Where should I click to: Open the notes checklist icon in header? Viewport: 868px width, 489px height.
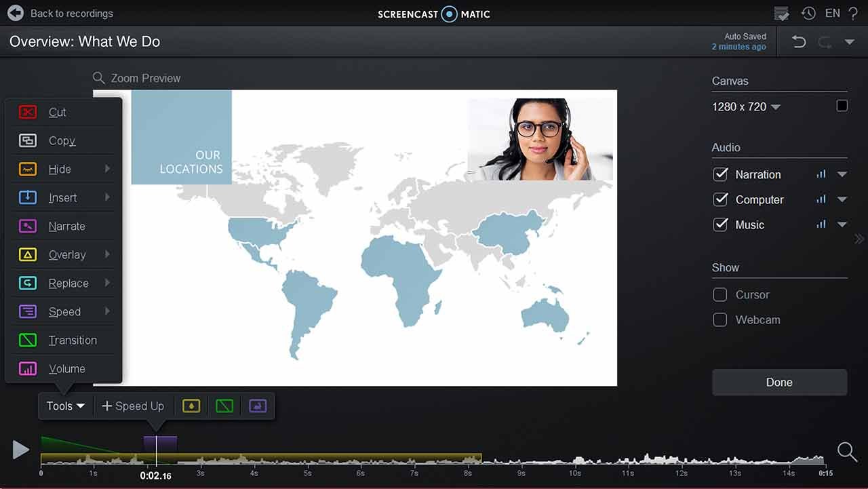coord(781,14)
